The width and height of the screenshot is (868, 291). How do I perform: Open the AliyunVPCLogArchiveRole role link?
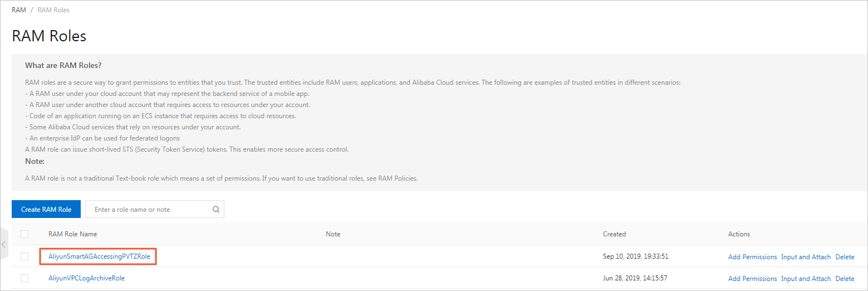[x=86, y=278]
